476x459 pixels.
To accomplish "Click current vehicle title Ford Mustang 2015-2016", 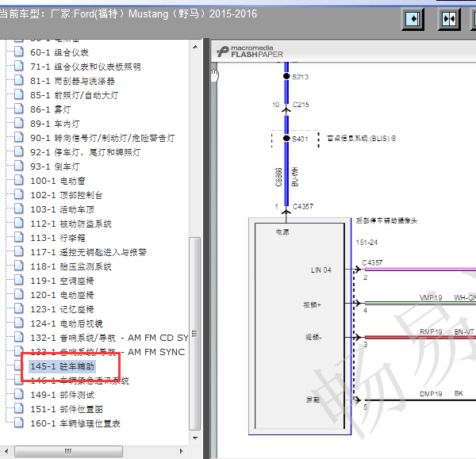I will click(x=128, y=14).
